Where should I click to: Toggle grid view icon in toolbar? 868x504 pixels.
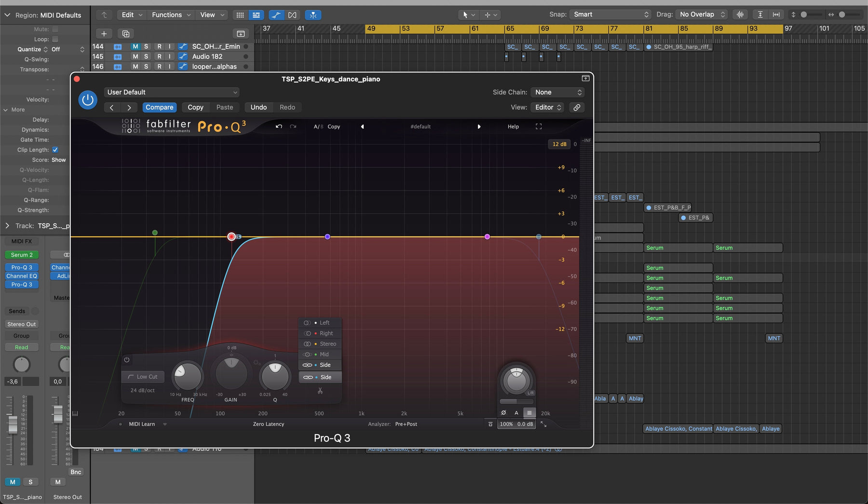pyautogui.click(x=240, y=15)
